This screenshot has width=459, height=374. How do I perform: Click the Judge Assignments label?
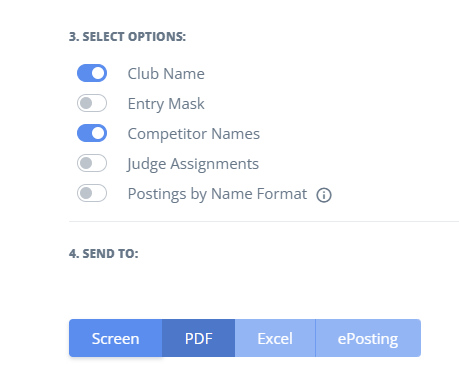click(193, 164)
